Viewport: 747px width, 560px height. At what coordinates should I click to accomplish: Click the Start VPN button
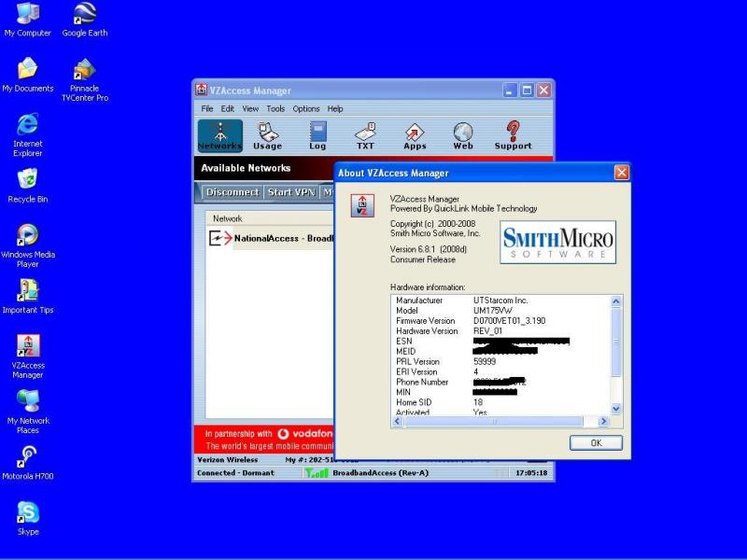click(291, 192)
